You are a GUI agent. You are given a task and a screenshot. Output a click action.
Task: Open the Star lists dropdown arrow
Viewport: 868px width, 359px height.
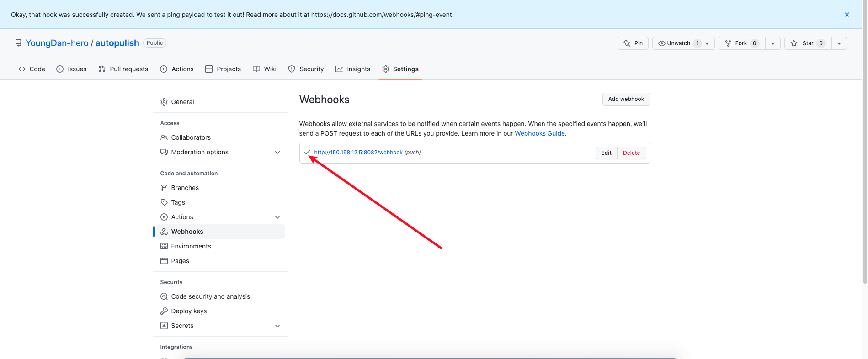pos(839,43)
